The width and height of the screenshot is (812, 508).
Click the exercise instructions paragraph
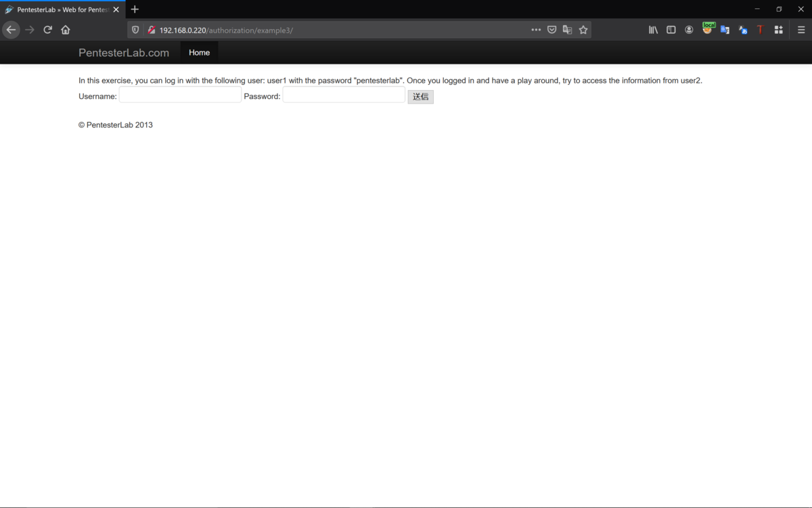coord(390,81)
